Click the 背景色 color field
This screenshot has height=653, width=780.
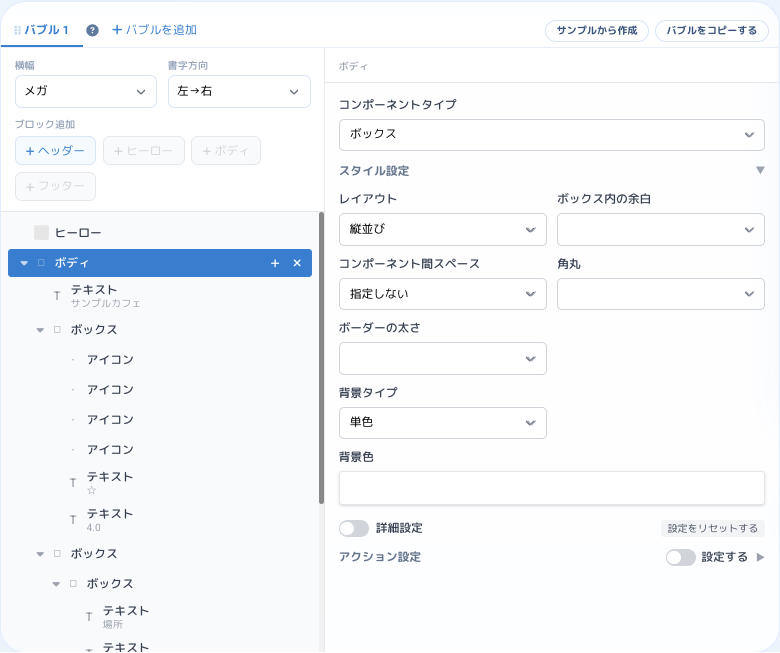click(x=552, y=488)
